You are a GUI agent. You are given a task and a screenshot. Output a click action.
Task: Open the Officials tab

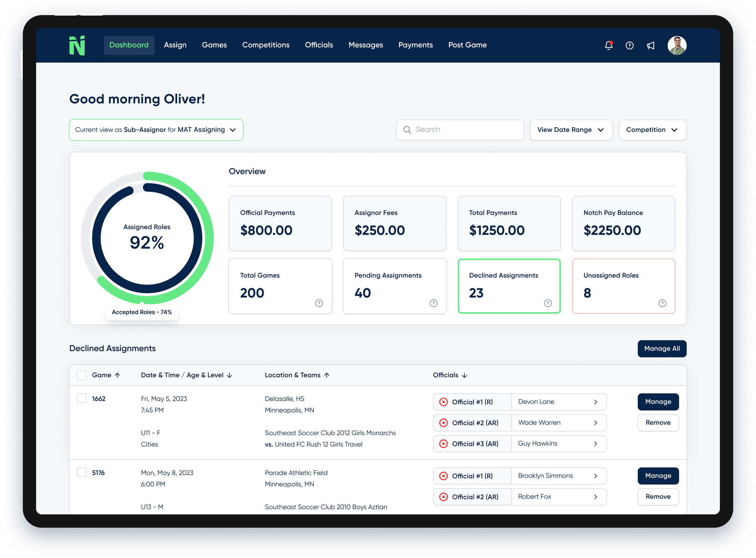pos(319,45)
